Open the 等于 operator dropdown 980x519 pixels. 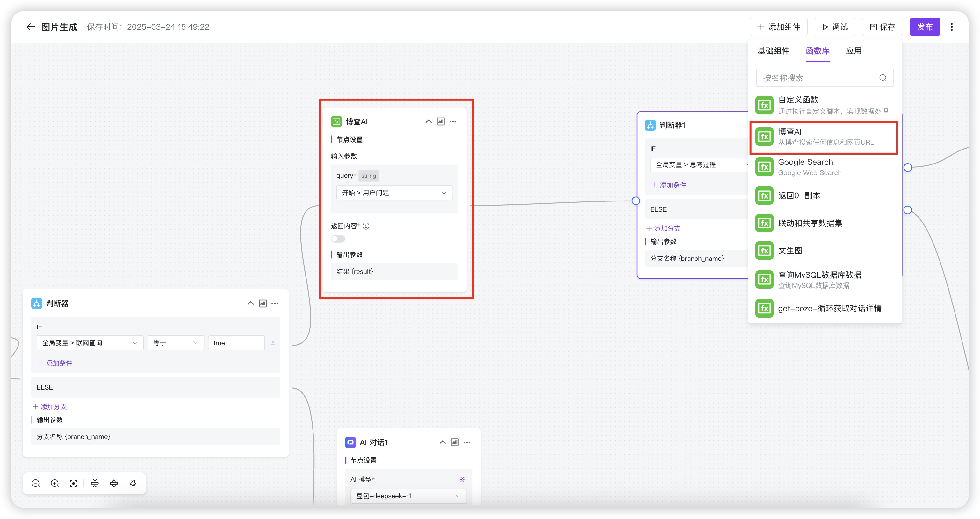pos(175,343)
